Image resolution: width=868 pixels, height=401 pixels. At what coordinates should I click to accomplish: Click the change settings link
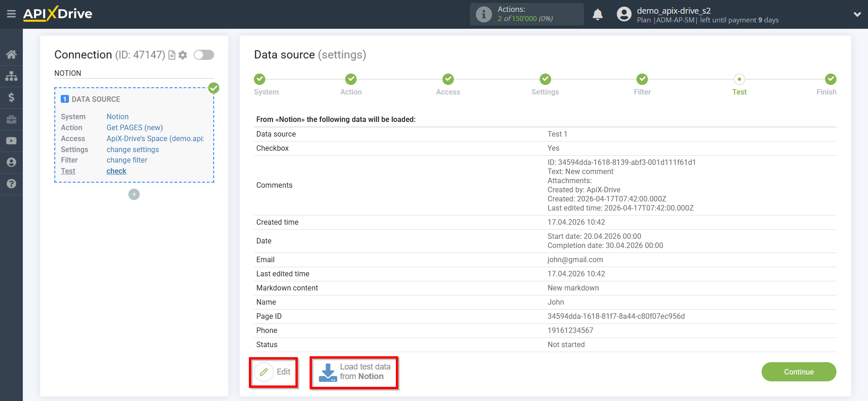point(133,150)
